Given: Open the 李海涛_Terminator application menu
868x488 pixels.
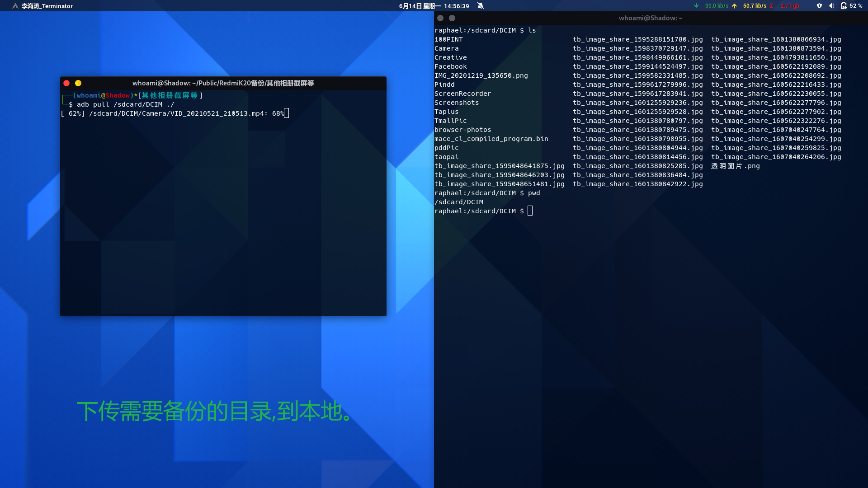Looking at the screenshot, I should pos(47,6).
